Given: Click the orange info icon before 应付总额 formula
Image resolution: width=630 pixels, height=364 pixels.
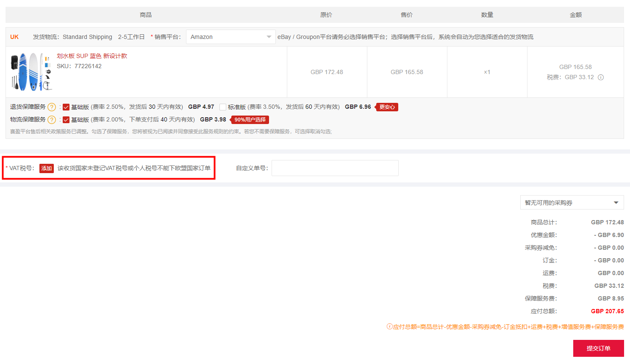Looking at the screenshot, I should (x=389, y=326).
